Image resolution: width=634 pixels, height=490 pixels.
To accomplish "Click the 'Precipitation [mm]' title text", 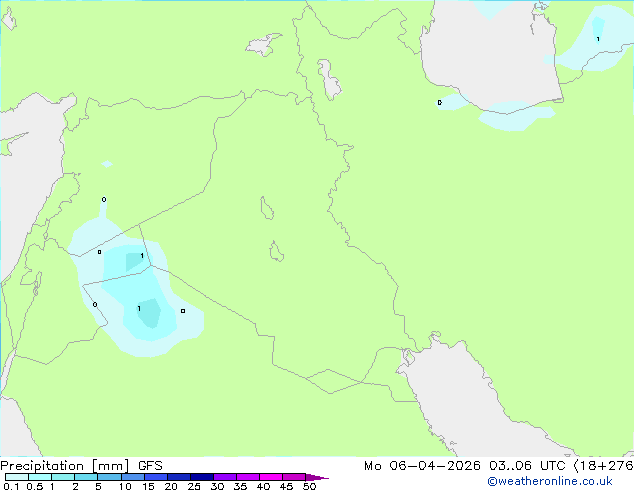I will (x=65, y=466).
